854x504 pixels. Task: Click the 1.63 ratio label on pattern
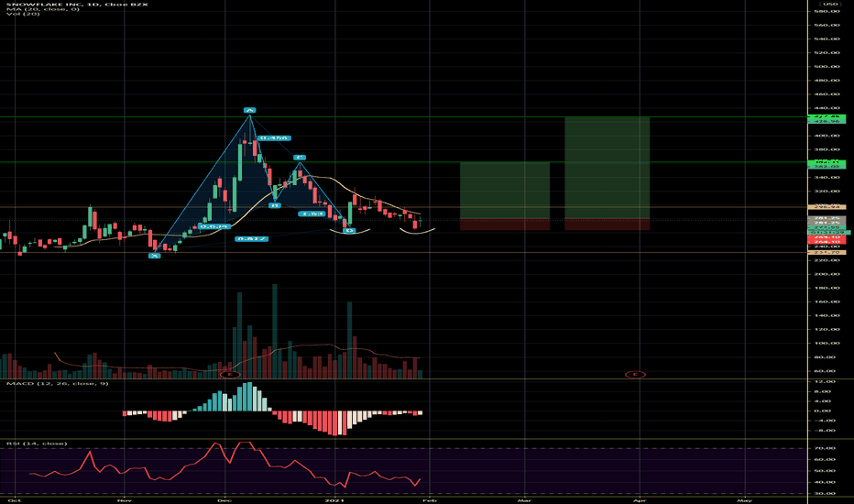[312, 214]
